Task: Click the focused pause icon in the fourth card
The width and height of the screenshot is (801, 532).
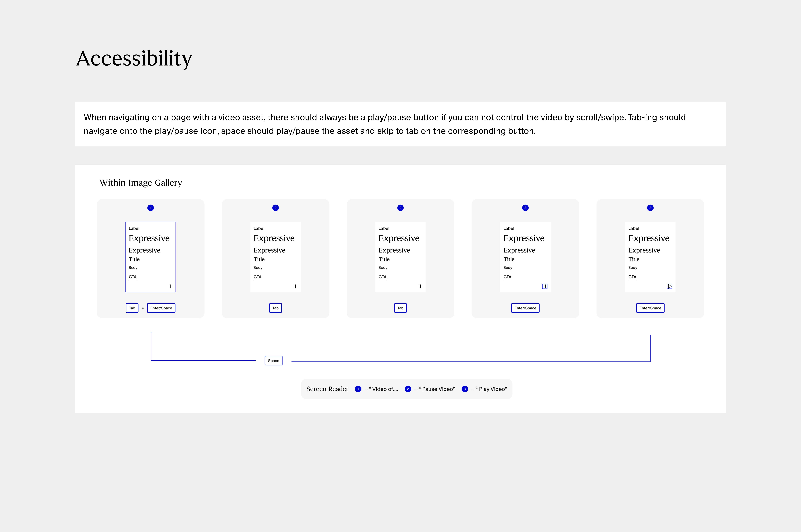Action: tap(544, 286)
